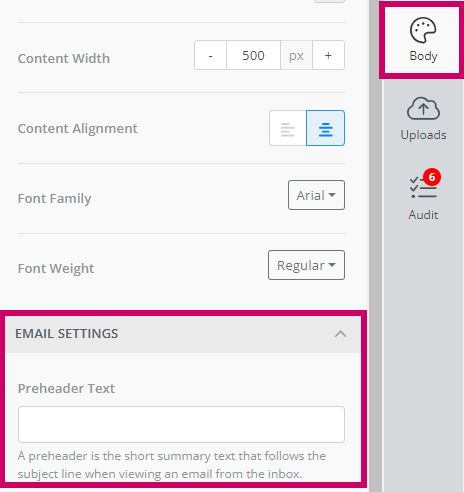The width and height of the screenshot is (464, 492).
Task: Click the Font Family label
Action: pyautogui.click(x=54, y=199)
